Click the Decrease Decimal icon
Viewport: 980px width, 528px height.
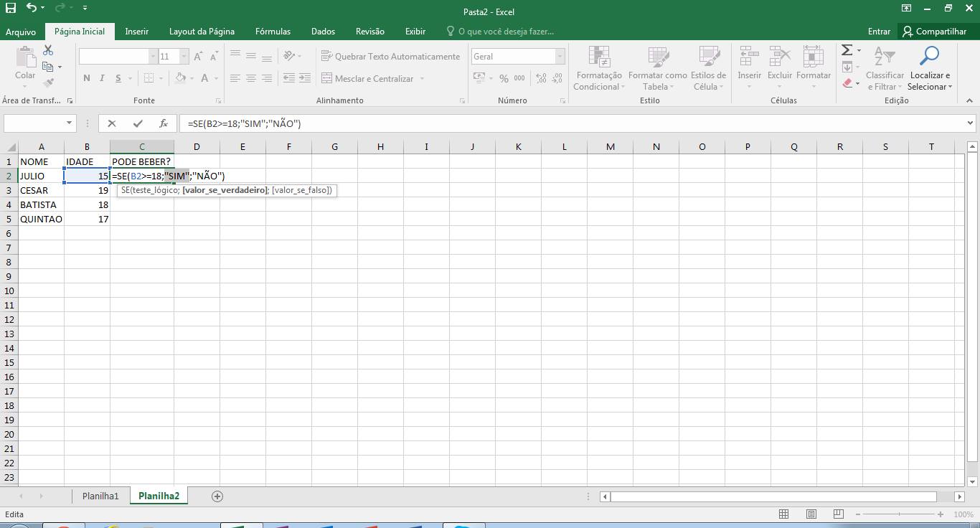[557, 78]
